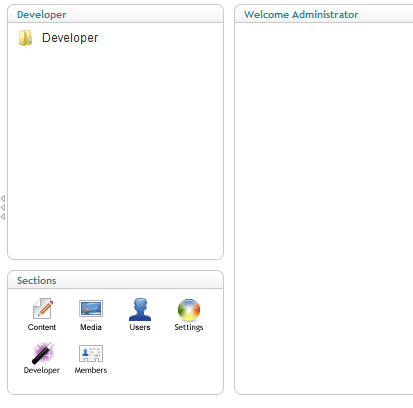
Task: Click the bottom collapse arrow on left edge
Action: point(3,217)
